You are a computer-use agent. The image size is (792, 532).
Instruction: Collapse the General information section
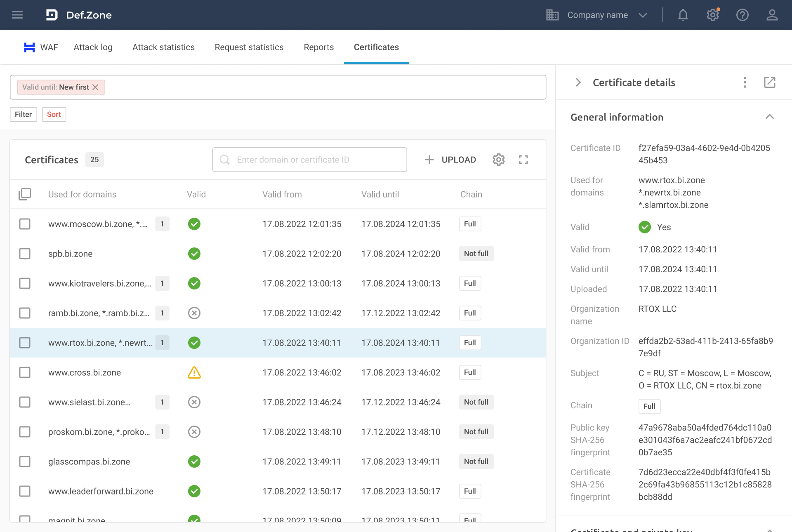pyautogui.click(x=769, y=117)
